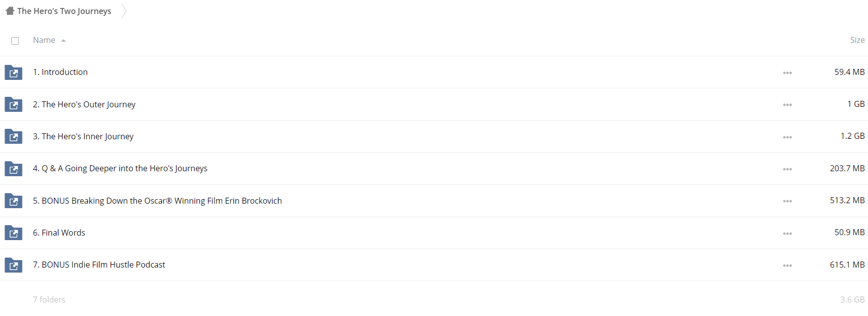Click shared folder icon for 1. Introduction
This screenshot has height=316, width=868.
[13, 72]
